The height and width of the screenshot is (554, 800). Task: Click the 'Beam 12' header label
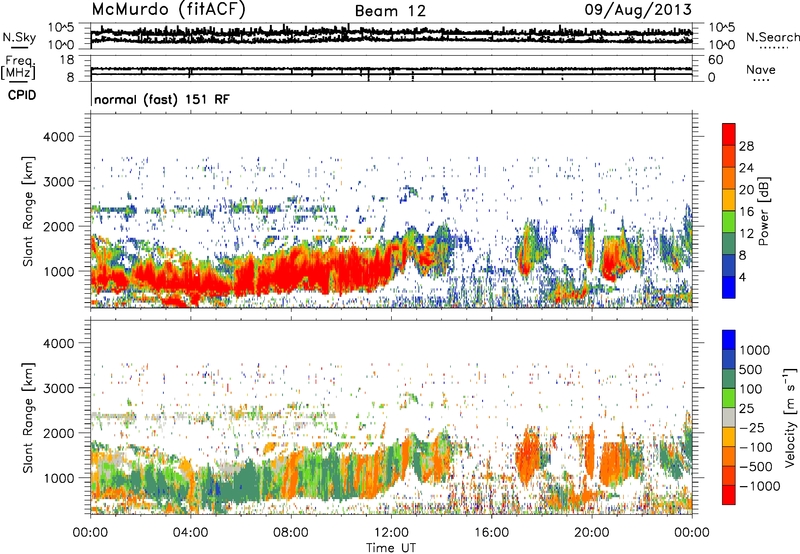pos(390,11)
